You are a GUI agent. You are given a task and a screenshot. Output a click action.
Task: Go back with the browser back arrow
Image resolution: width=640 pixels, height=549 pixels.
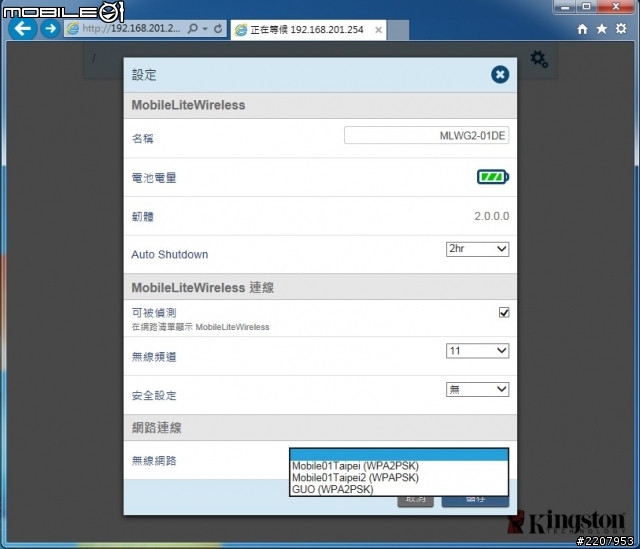coord(23,29)
